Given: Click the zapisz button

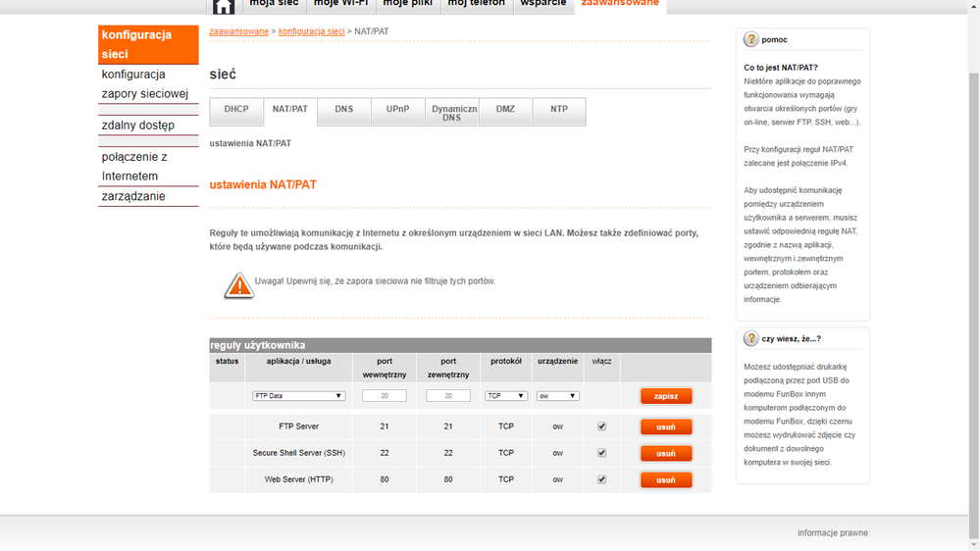Looking at the screenshot, I should [666, 396].
